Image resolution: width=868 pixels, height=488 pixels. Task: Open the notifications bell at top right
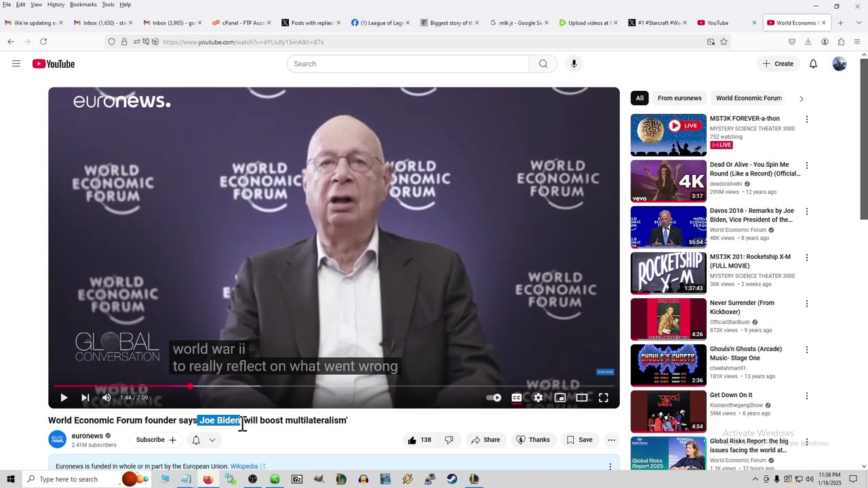[813, 64]
